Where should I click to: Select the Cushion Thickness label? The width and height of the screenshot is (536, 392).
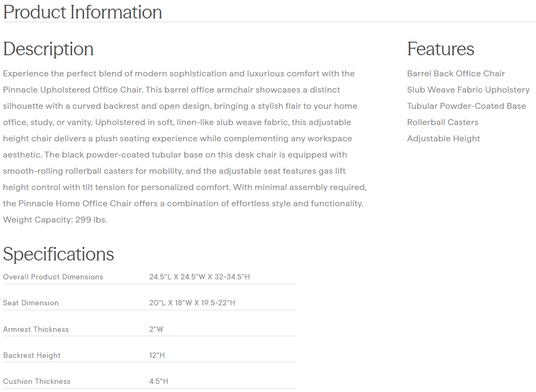point(37,382)
